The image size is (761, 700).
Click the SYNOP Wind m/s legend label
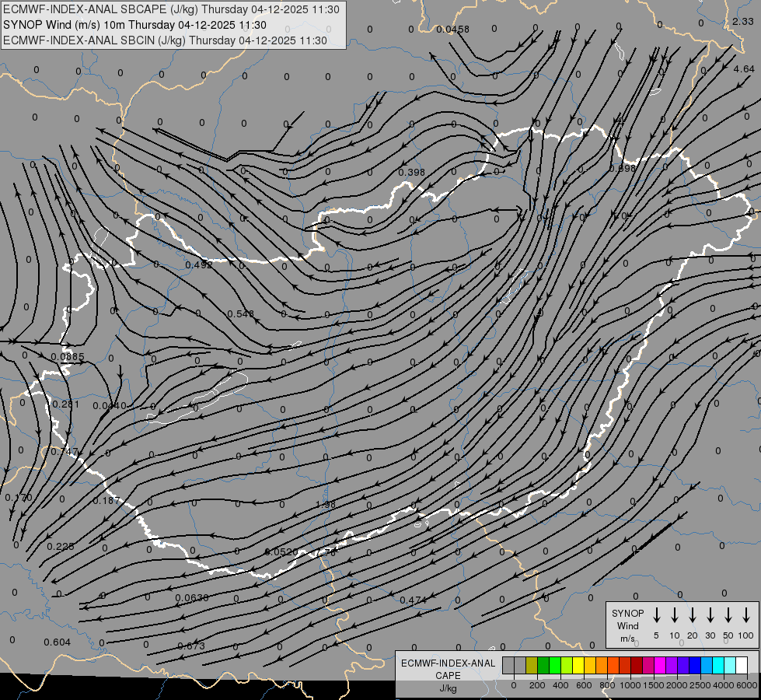pos(627,625)
